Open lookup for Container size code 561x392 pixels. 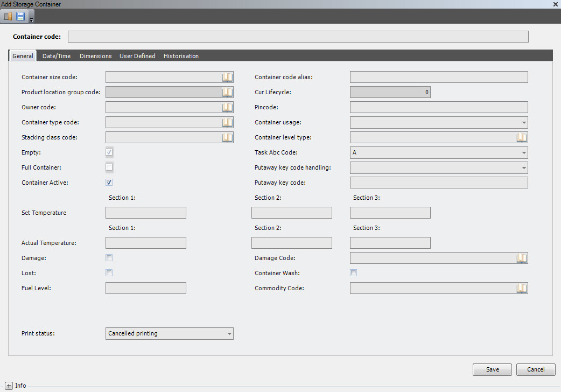[227, 77]
